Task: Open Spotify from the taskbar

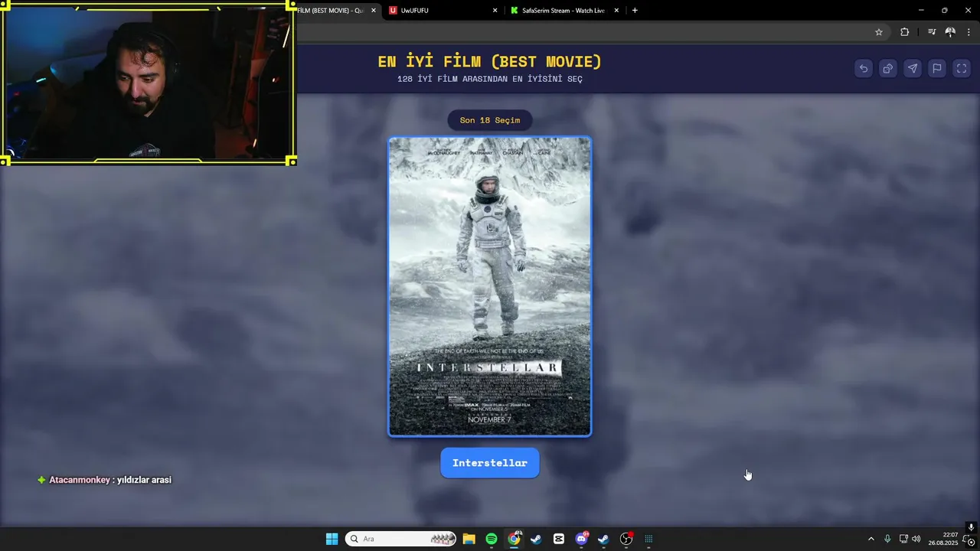Action: (492, 539)
